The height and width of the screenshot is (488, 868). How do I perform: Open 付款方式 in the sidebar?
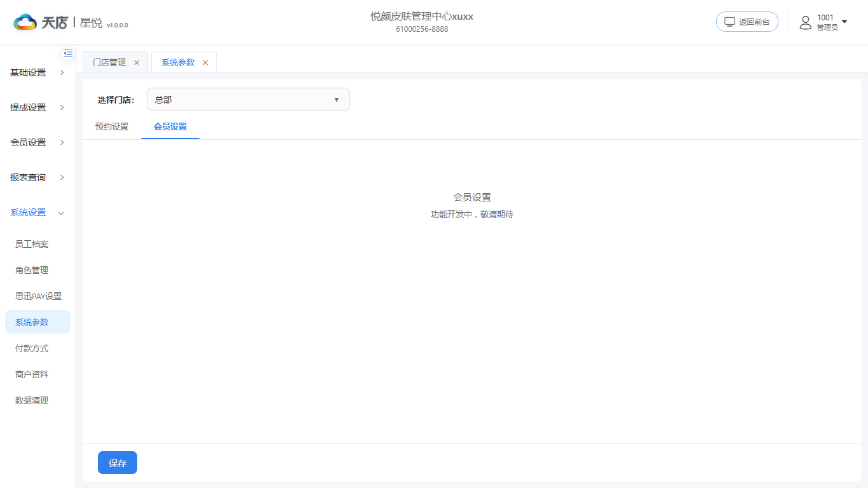pyautogui.click(x=37, y=348)
